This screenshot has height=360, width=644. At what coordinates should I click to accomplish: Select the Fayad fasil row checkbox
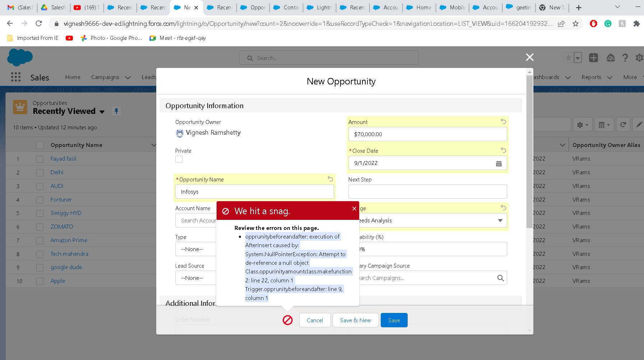(40, 159)
